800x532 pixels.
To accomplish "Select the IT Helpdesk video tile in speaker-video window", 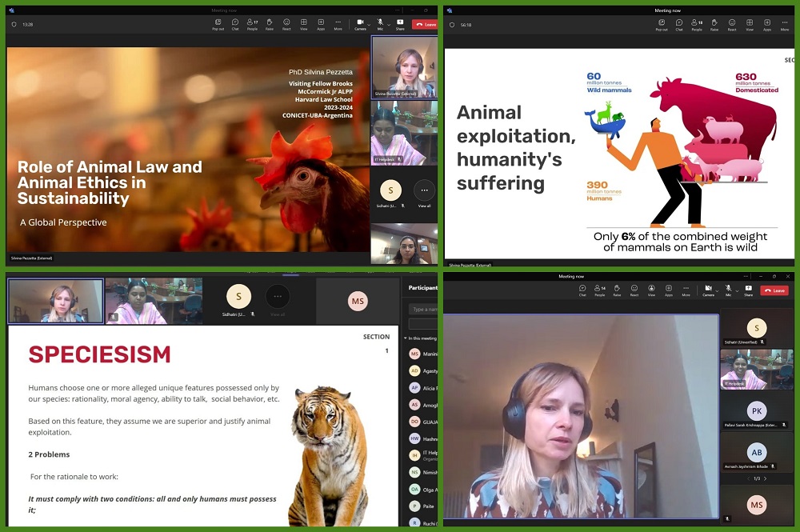I will [757, 369].
